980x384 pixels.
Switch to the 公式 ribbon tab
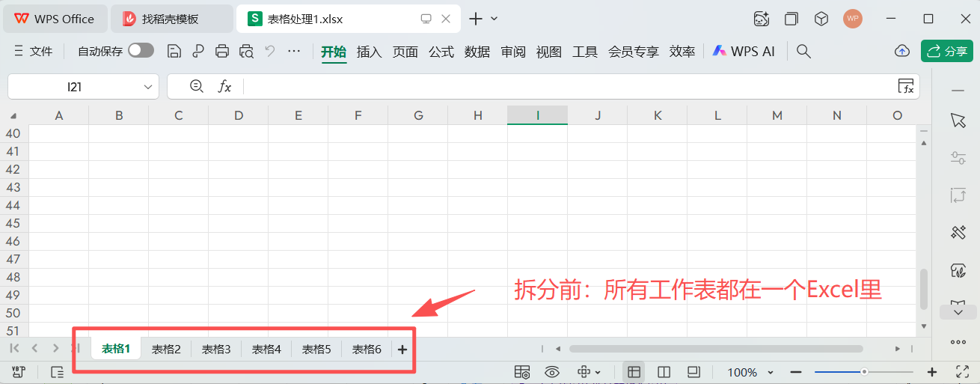(x=441, y=52)
